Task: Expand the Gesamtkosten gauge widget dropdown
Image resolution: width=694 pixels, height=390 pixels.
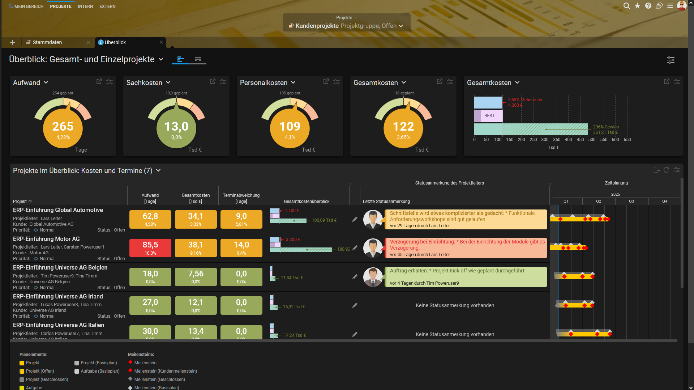Action: click(x=404, y=82)
